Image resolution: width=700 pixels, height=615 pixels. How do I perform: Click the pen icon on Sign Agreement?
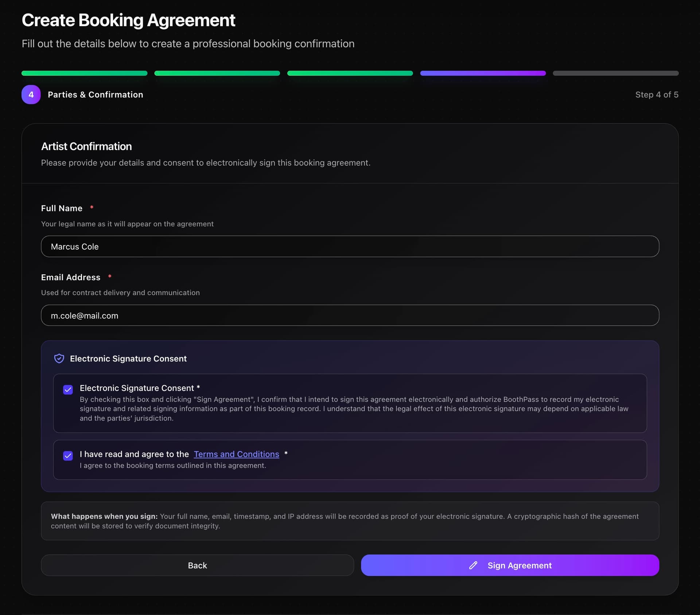473,565
